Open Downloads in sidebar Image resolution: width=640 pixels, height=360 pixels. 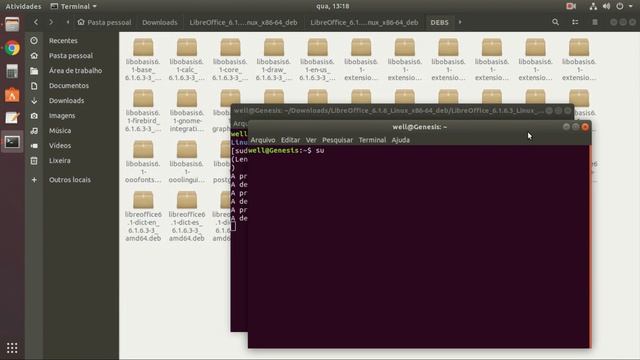point(67,100)
